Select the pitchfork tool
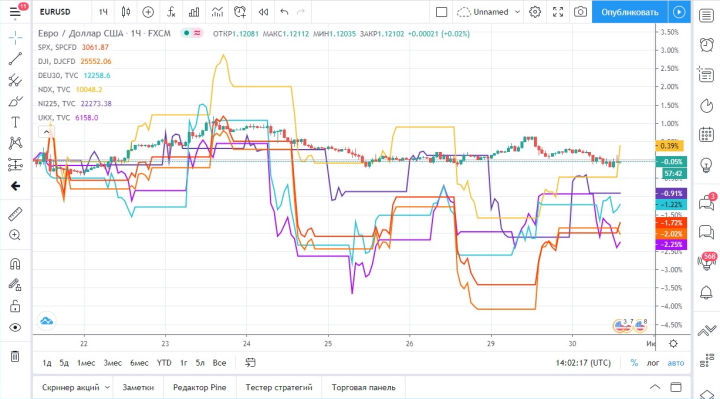 pos(15,80)
